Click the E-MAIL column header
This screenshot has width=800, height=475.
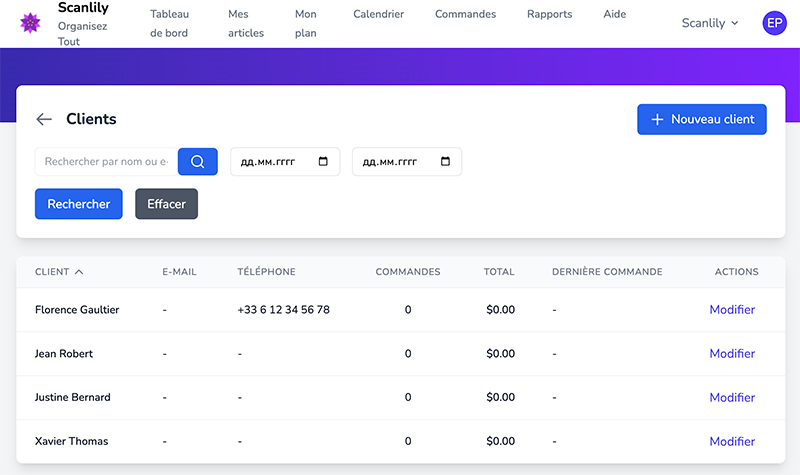click(179, 272)
